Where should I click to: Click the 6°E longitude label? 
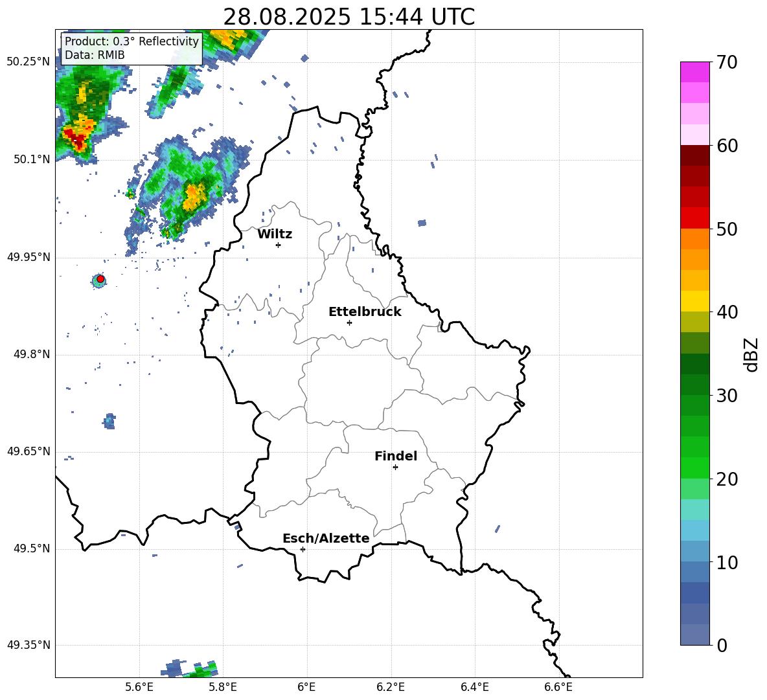coord(306,687)
